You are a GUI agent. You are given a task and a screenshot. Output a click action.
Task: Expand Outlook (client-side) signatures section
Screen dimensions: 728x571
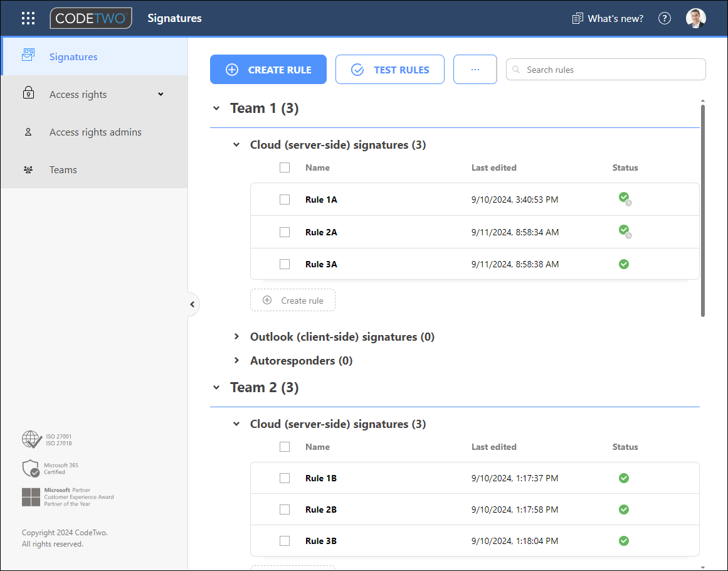[x=237, y=336]
